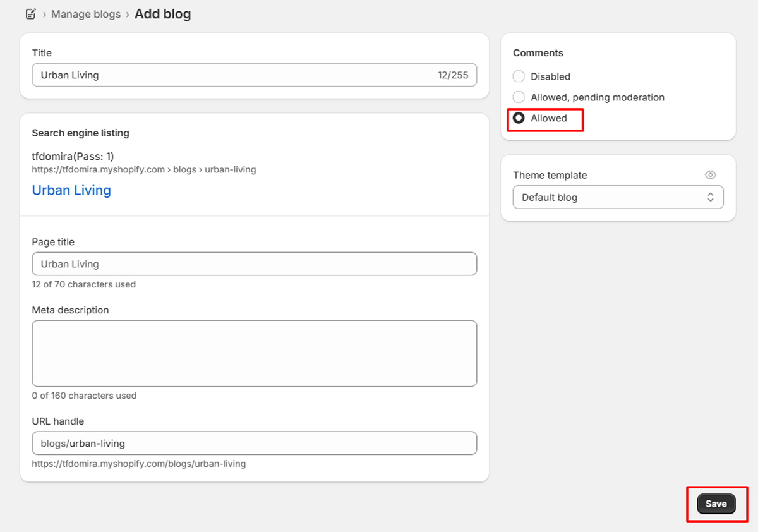Click the Theme template label

pos(550,175)
